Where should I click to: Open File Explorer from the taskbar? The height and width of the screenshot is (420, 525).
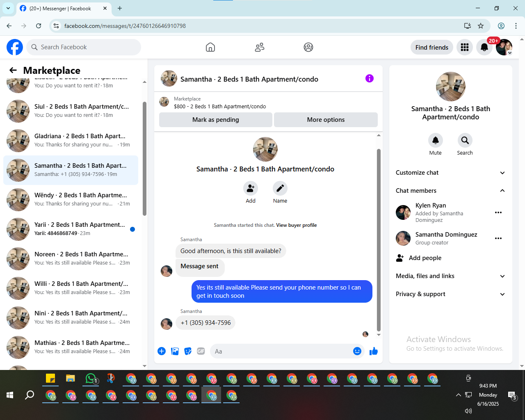tap(71, 378)
